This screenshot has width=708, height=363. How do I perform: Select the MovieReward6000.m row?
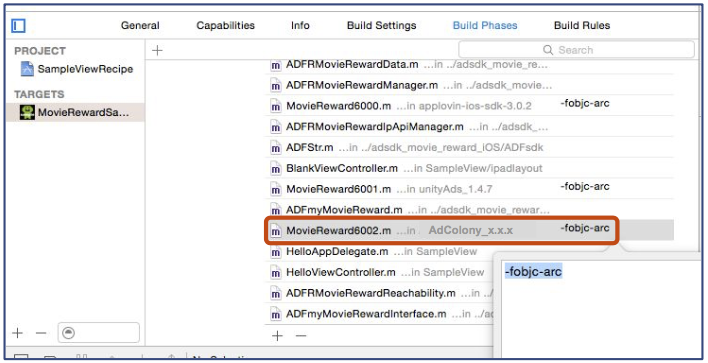pos(469,106)
